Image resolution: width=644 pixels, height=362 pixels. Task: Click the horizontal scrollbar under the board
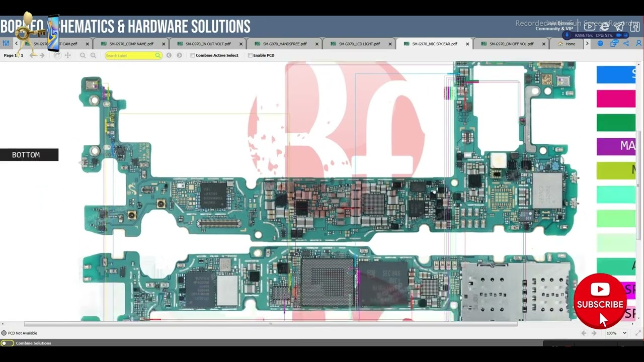[271, 324]
